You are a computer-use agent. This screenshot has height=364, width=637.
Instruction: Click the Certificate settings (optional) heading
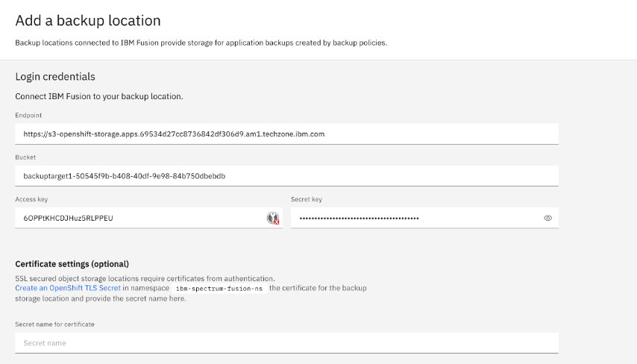point(72,264)
